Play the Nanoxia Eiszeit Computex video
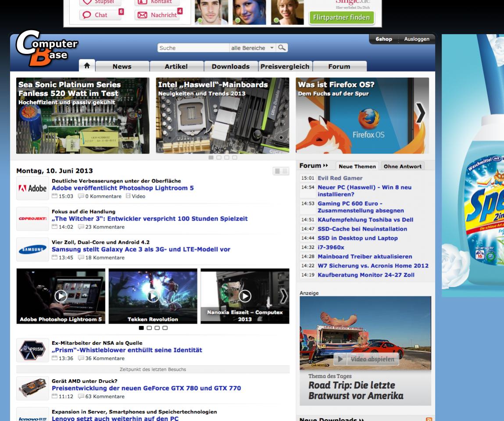This screenshot has height=421, width=504. coord(245,296)
